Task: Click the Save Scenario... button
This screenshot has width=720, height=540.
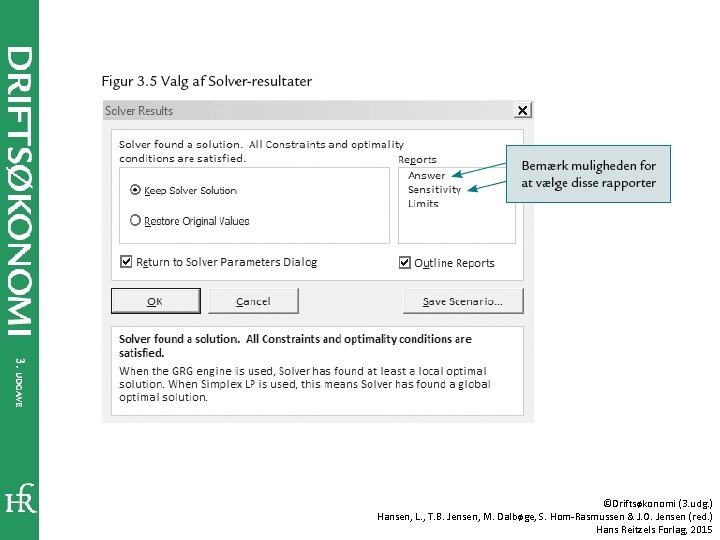Action: point(463,301)
